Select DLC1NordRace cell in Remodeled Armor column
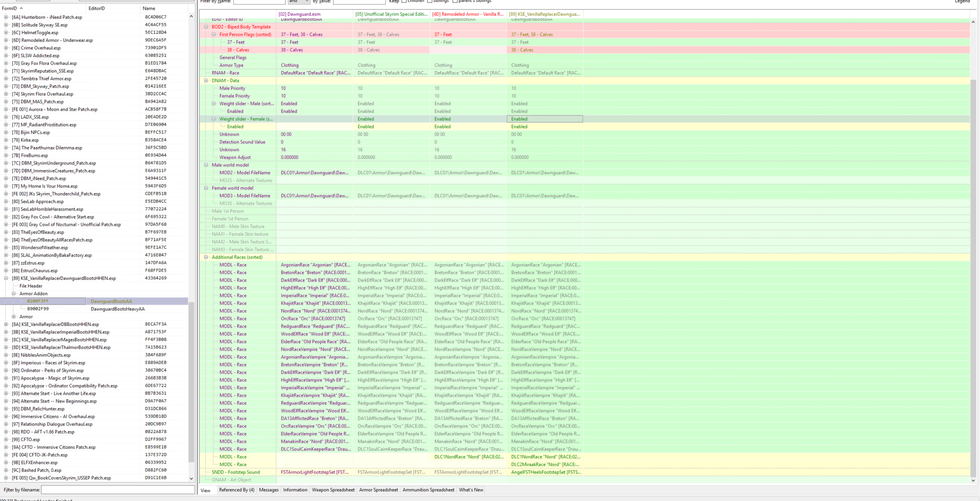 [x=468, y=457]
